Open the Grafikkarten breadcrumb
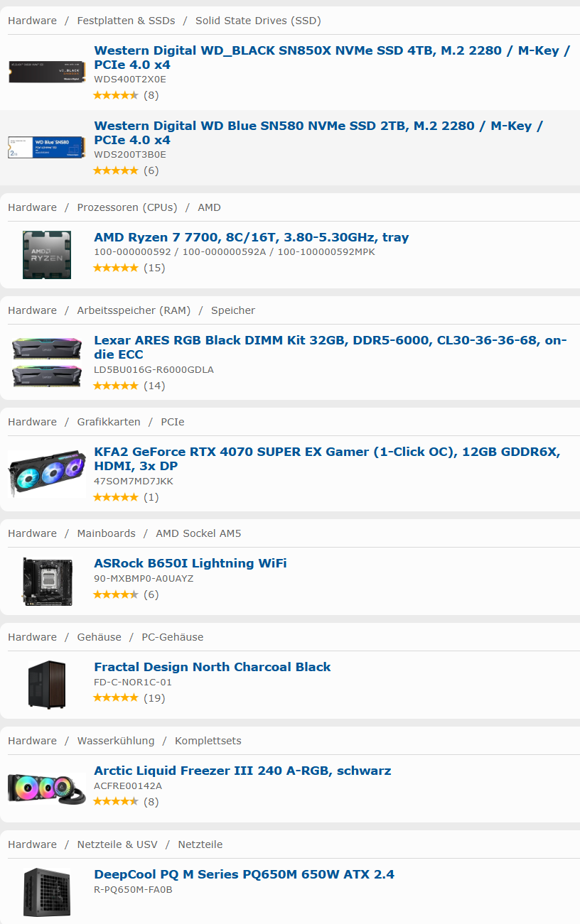This screenshot has width=580, height=924. click(x=109, y=422)
